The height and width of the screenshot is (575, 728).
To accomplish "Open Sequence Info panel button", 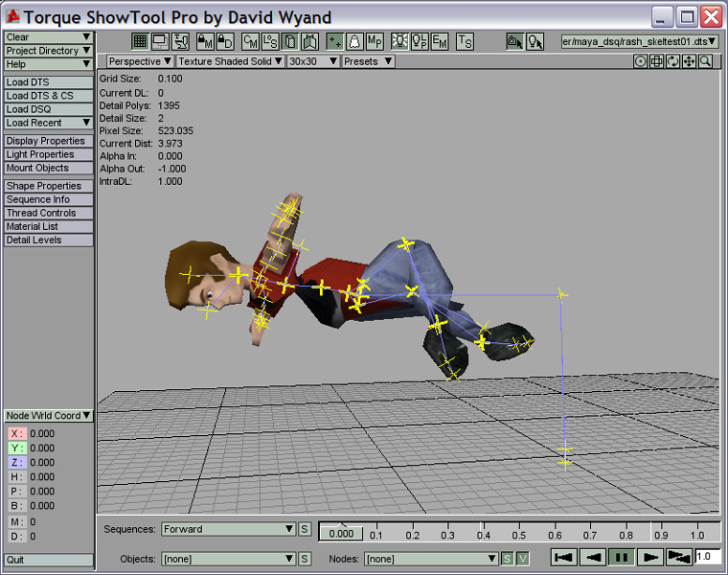I will [x=48, y=199].
